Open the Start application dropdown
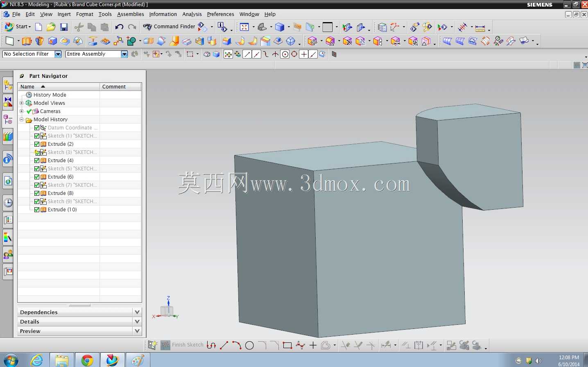588x367 pixels. 18,27
